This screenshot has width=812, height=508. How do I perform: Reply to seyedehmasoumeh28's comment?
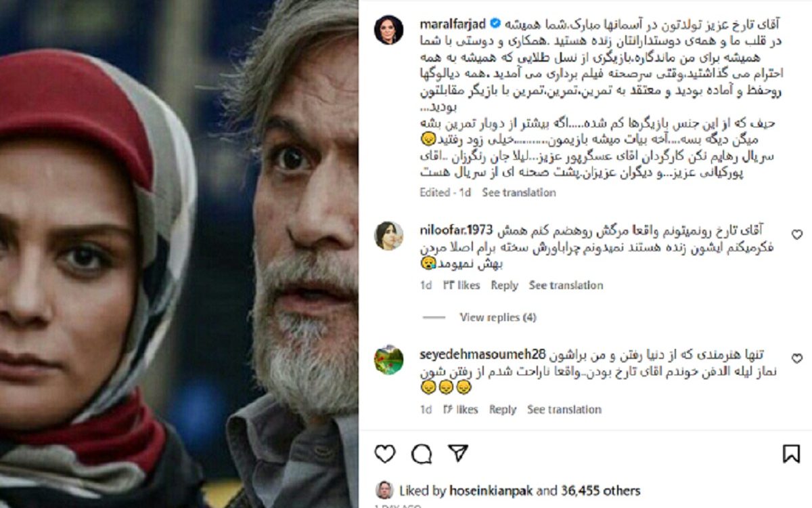click(x=503, y=409)
